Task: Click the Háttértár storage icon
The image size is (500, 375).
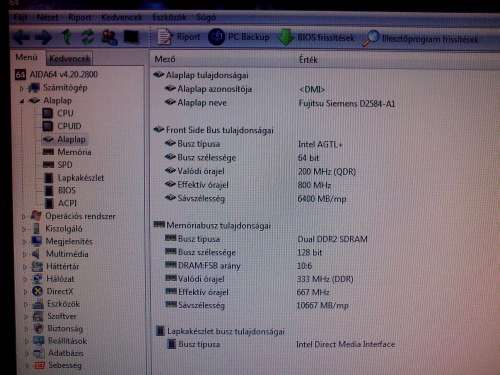Action: pos(37,266)
